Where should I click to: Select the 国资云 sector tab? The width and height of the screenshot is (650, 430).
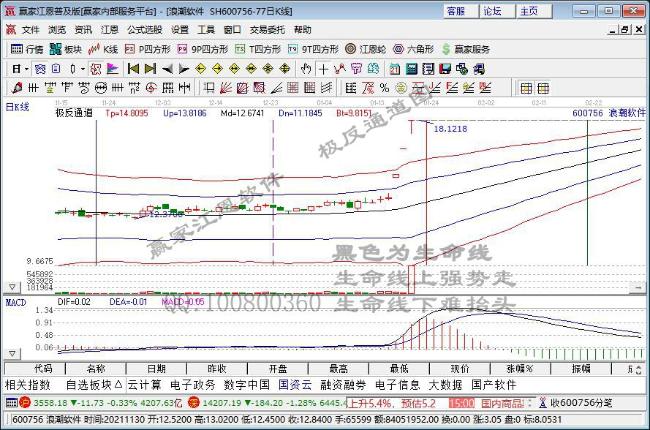click(295, 385)
